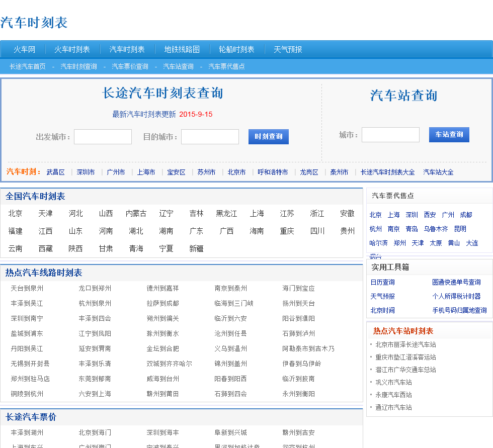This screenshot has height=448, width=493.
Task: Open the 火车时刻表 menu item
Action: (x=72, y=49)
